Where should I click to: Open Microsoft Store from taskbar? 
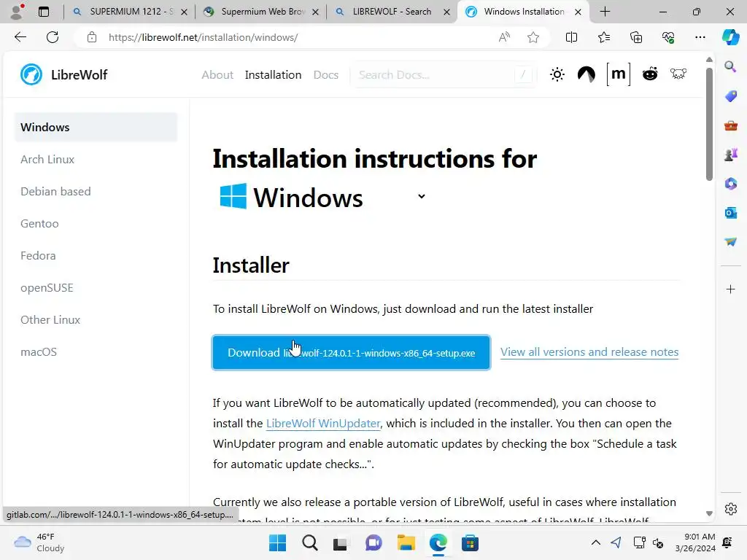click(470, 542)
